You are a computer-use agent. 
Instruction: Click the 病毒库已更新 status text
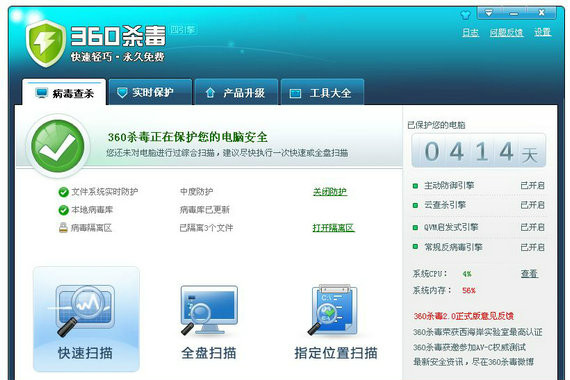[x=205, y=210]
